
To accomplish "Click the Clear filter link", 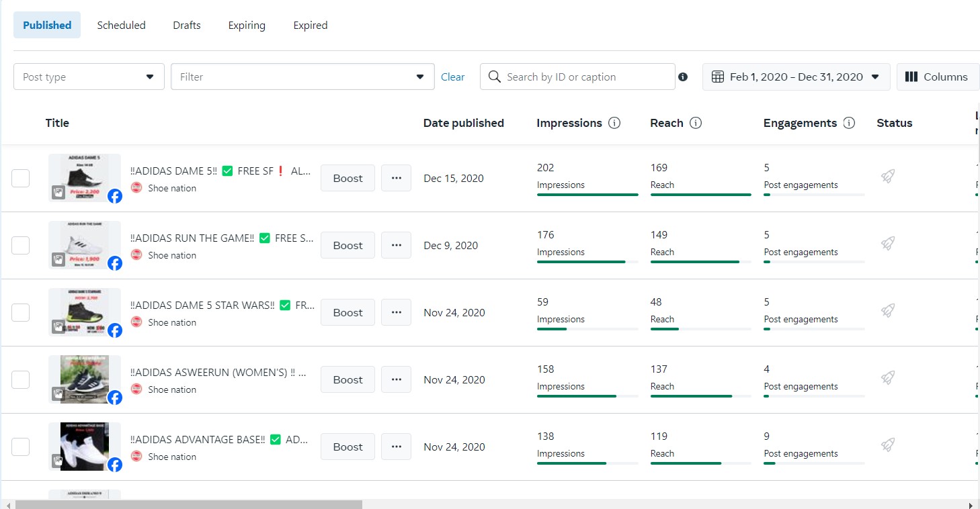I will tap(452, 77).
